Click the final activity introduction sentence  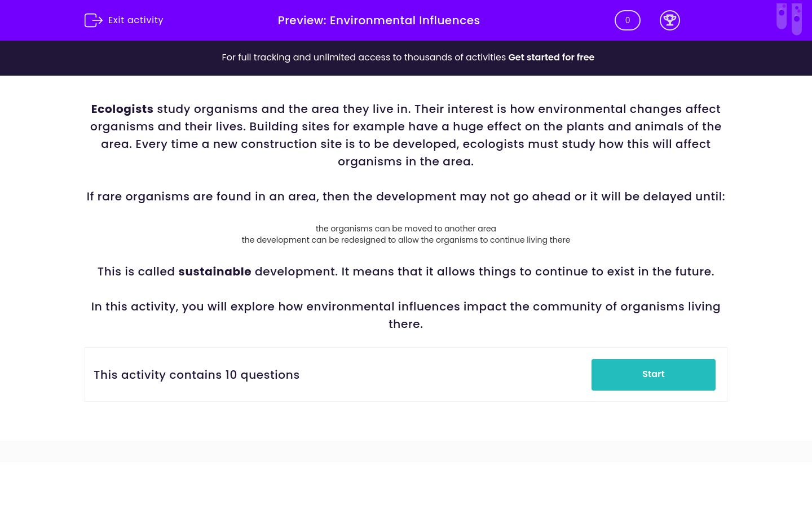[x=406, y=315]
